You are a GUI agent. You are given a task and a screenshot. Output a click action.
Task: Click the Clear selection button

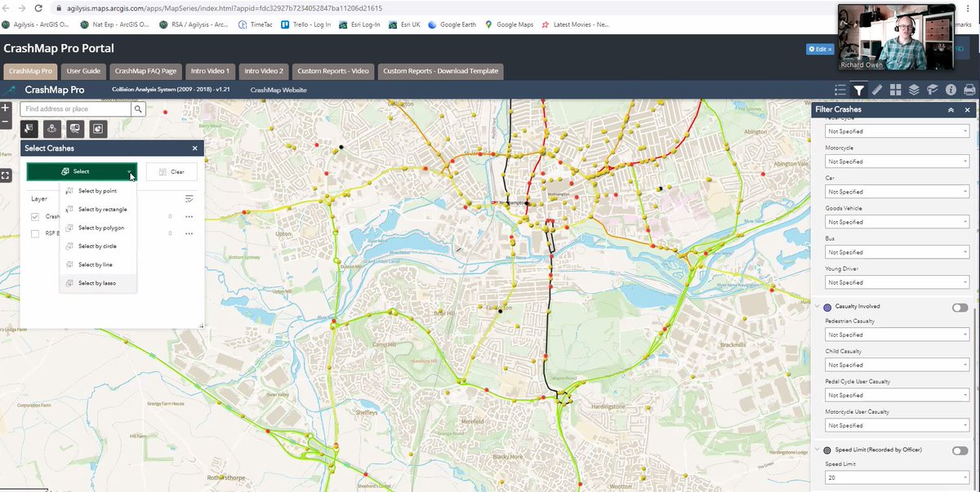(x=171, y=171)
